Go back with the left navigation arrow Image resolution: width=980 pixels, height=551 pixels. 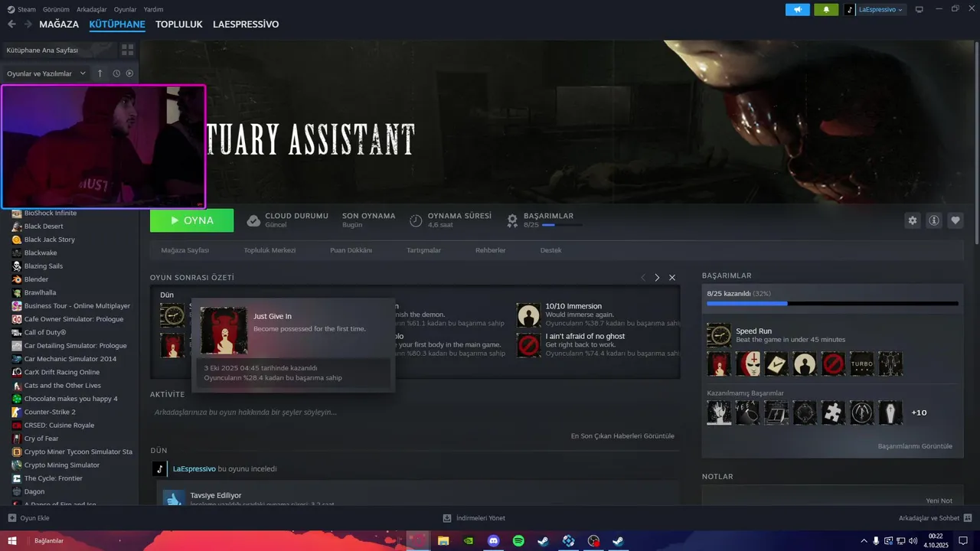[x=11, y=24]
